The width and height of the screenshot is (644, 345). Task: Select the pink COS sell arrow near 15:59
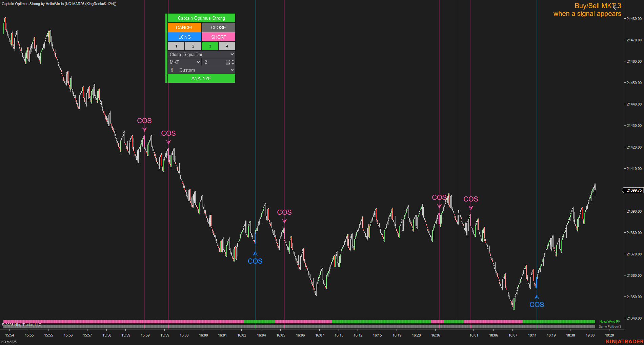[144, 130]
